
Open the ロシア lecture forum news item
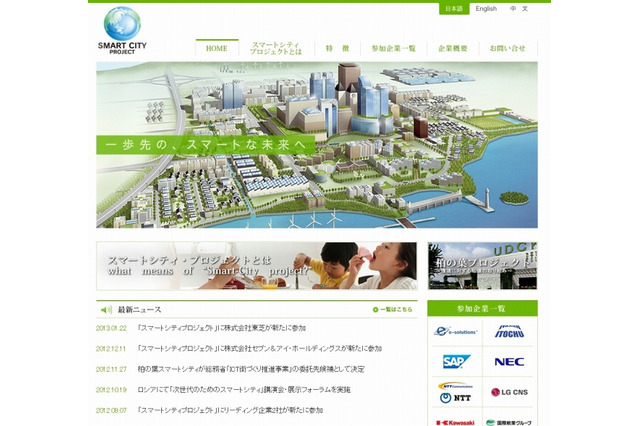(244, 390)
